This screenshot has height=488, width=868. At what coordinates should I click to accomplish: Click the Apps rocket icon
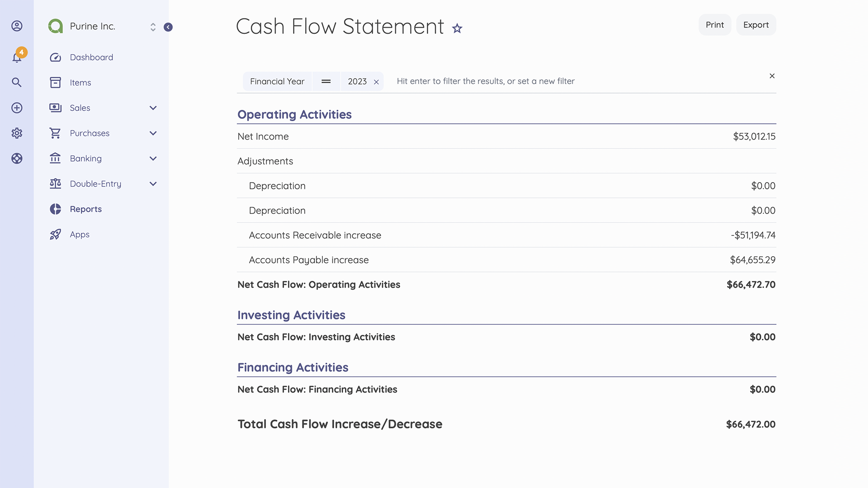(55, 234)
